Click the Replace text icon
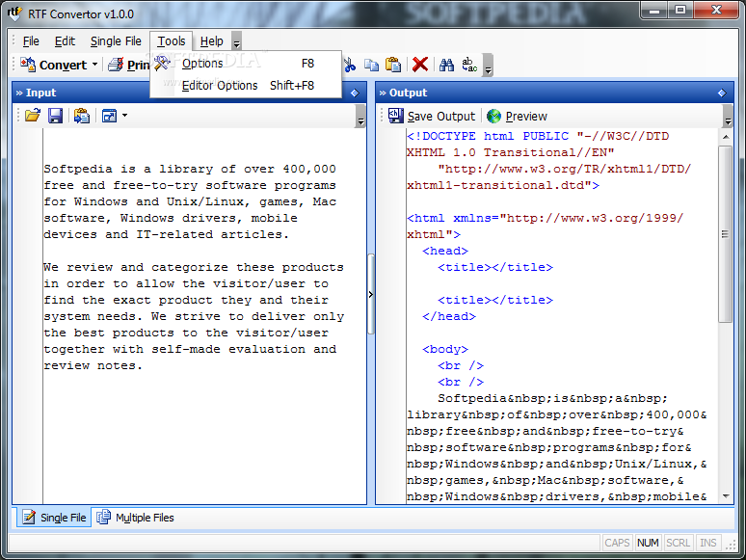The image size is (746, 560). click(469, 65)
